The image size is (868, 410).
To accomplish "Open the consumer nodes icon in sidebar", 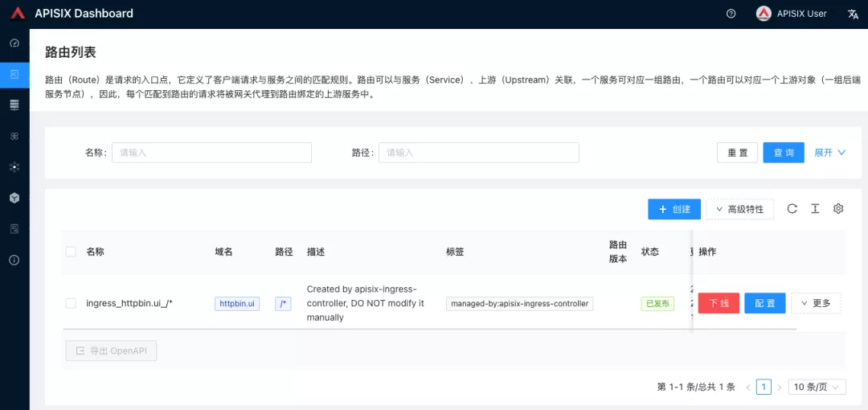I will [15, 166].
